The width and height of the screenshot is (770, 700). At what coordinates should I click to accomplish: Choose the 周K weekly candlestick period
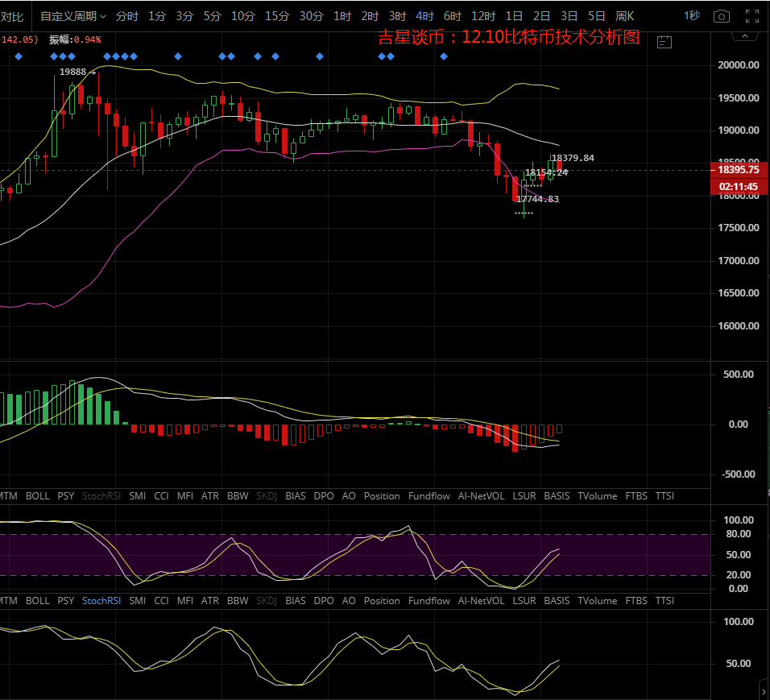(625, 16)
